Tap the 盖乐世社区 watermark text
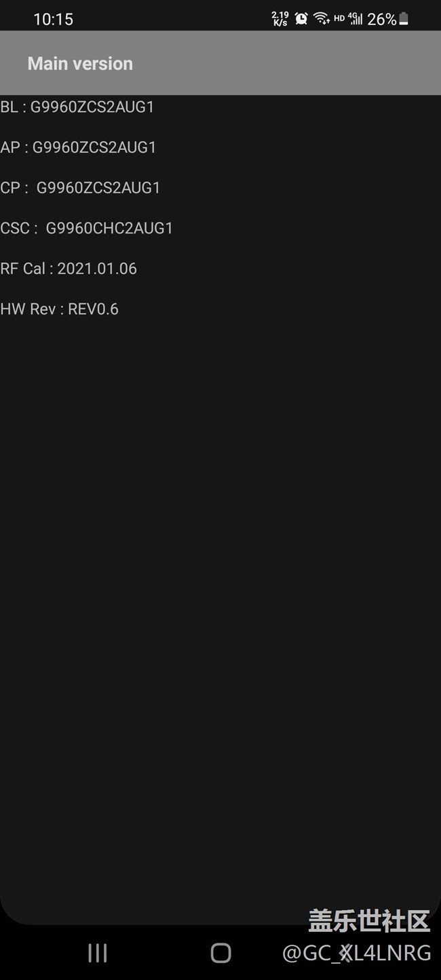 [369, 921]
